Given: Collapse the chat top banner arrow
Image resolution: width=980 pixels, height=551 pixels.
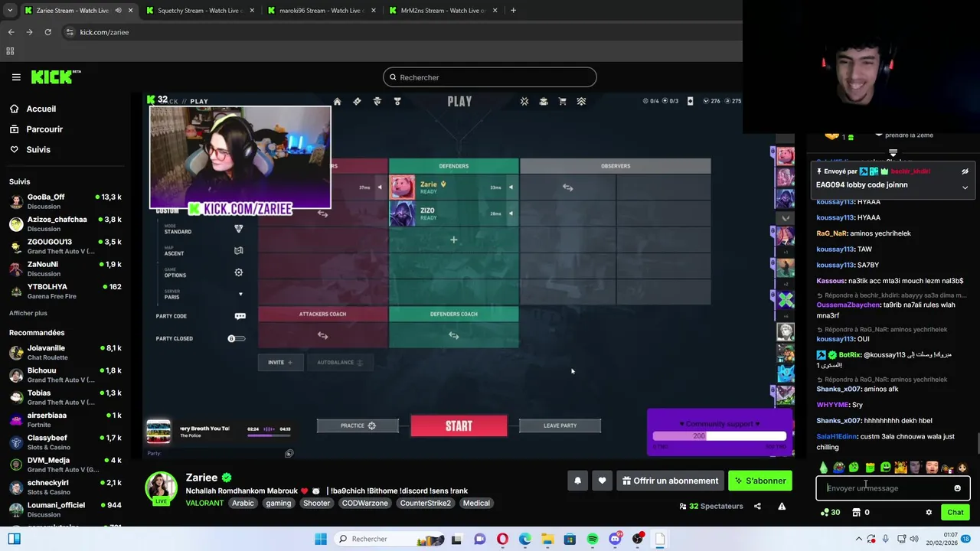Looking at the screenshot, I should point(893,153).
